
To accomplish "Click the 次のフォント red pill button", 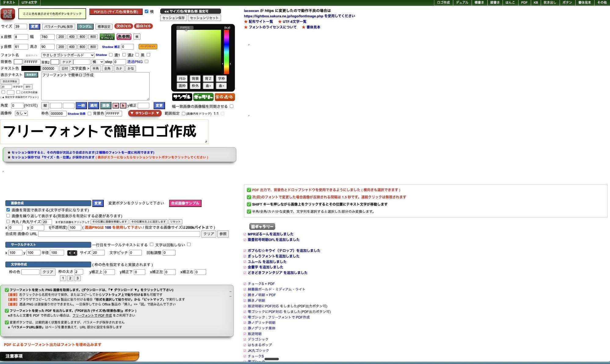I will pos(124,26).
